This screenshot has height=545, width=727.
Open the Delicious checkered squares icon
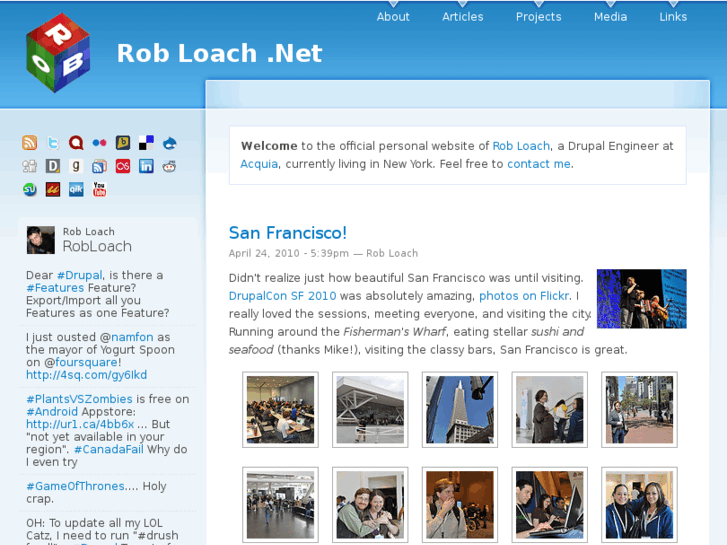pos(146,143)
